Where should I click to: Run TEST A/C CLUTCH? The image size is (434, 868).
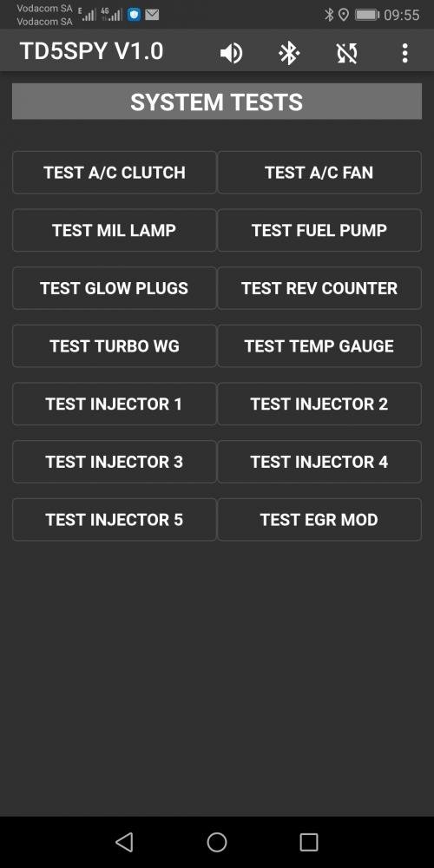click(x=115, y=173)
